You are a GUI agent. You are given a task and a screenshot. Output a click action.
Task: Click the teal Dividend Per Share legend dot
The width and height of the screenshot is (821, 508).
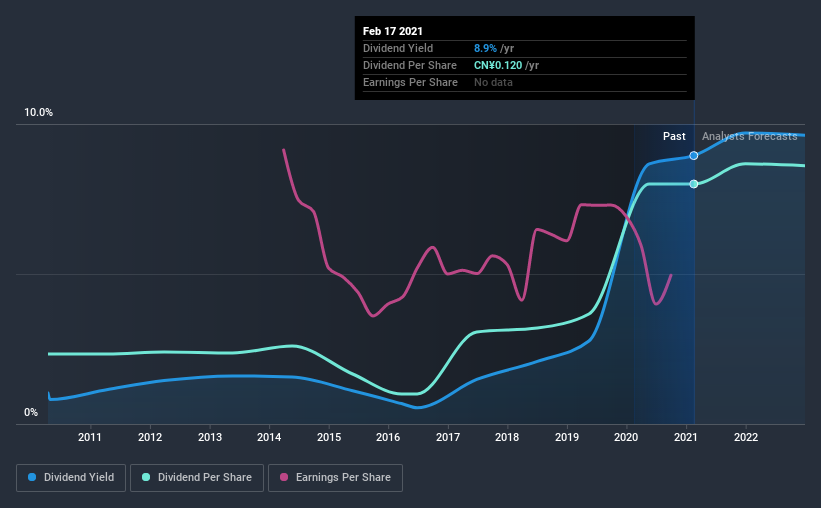pos(146,477)
